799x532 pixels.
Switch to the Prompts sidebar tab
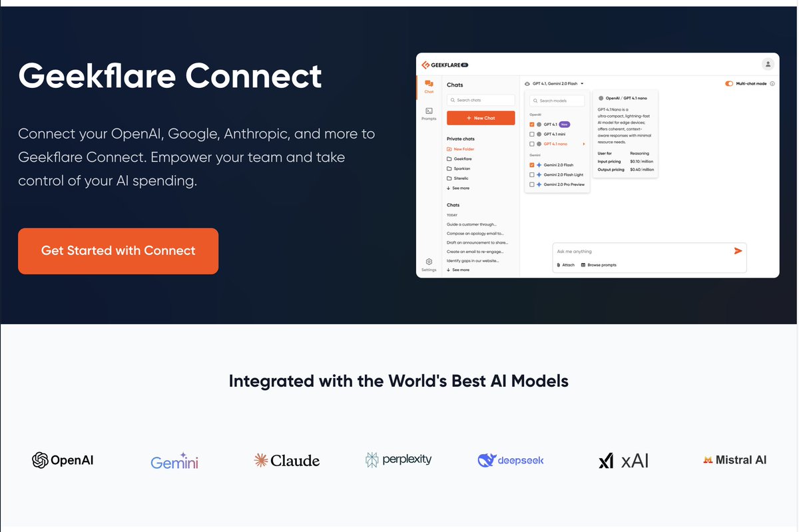pyautogui.click(x=429, y=115)
